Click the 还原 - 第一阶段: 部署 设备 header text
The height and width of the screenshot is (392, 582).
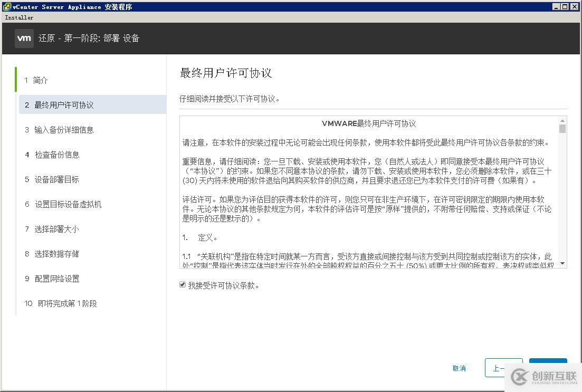pyautogui.click(x=89, y=38)
